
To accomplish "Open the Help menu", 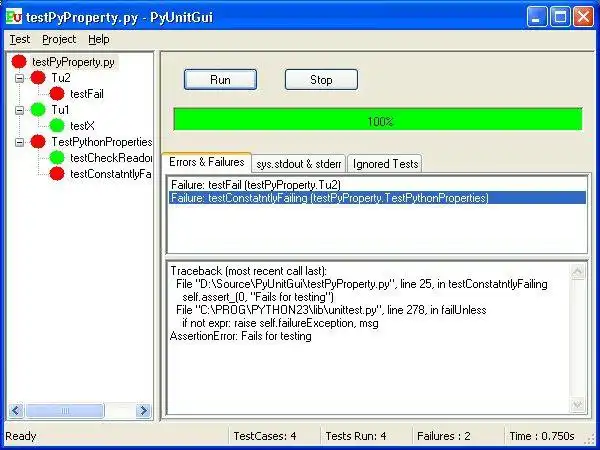I will (x=99, y=39).
